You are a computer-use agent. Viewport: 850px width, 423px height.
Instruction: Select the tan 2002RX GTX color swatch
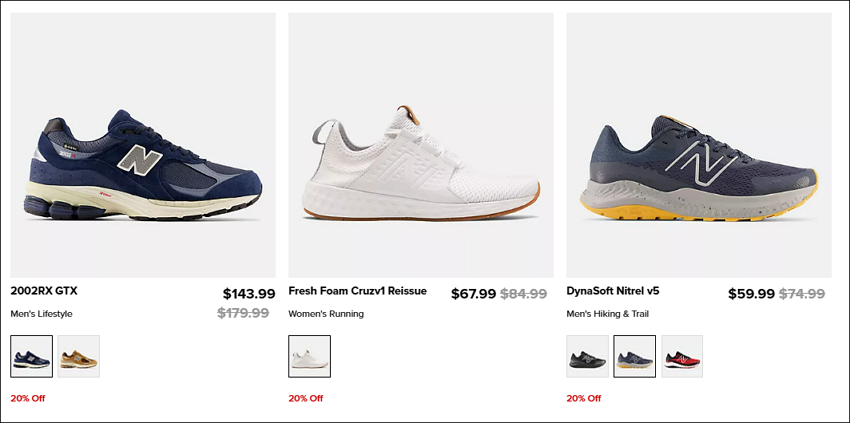tap(79, 356)
